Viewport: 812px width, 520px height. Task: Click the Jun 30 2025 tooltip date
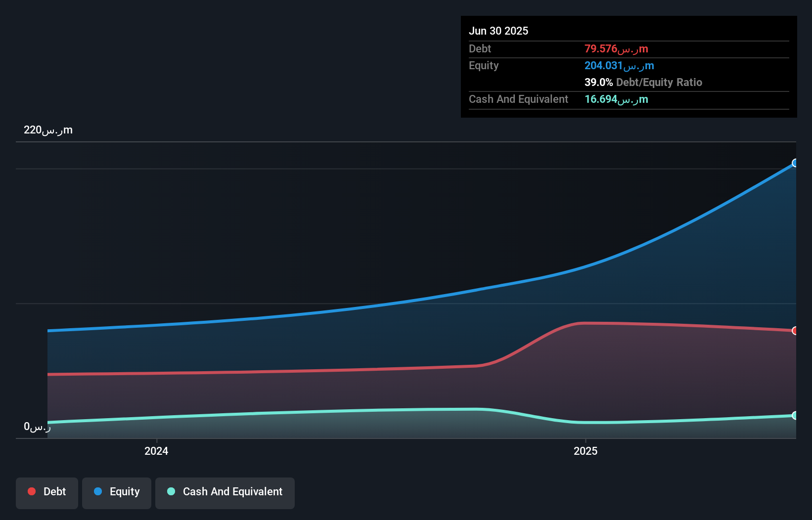[x=498, y=31]
